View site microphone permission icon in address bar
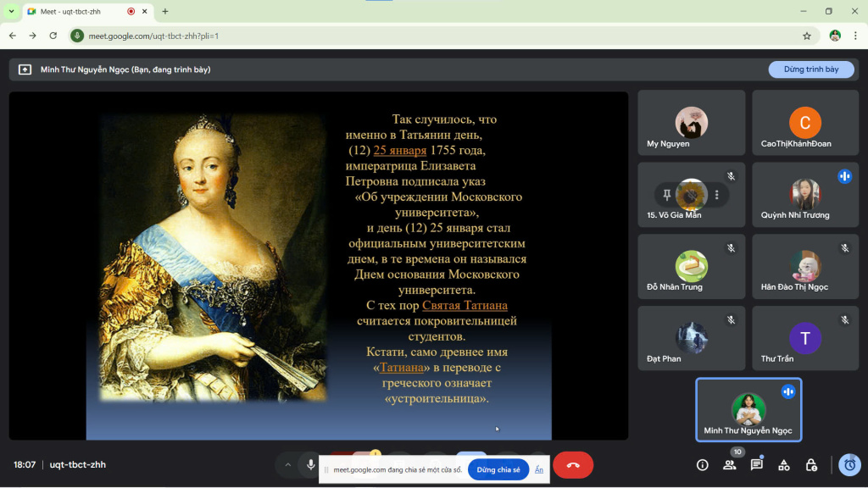This screenshot has width=868, height=488. tap(77, 36)
